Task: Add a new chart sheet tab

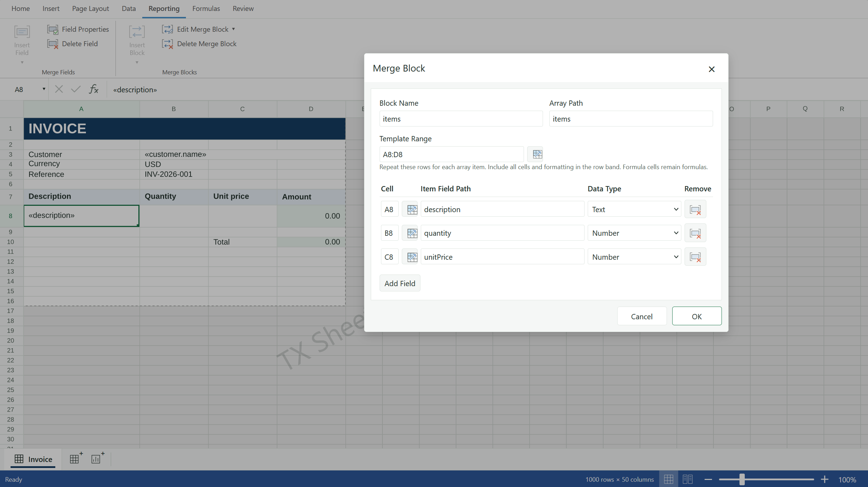Action: [98, 458]
